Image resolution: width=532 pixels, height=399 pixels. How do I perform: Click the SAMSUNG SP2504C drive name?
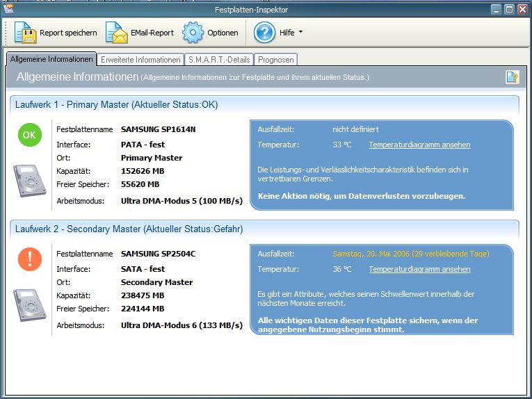click(158, 254)
